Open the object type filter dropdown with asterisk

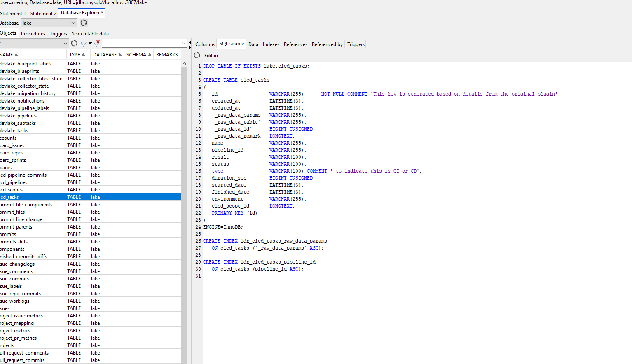point(34,43)
